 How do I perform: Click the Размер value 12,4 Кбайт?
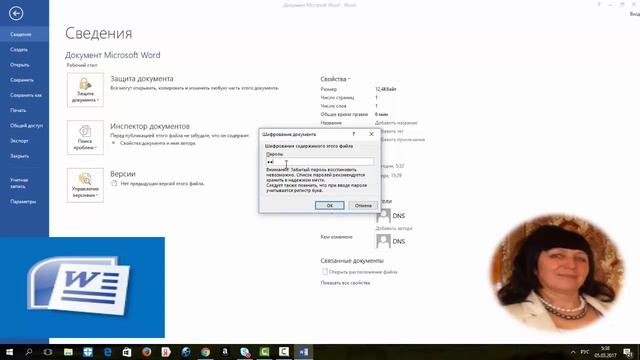pyautogui.click(x=386, y=89)
